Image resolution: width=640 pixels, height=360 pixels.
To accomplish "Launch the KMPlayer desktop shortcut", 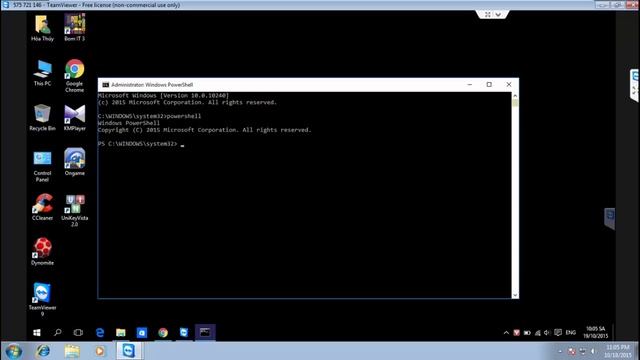I will click(75, 118).
